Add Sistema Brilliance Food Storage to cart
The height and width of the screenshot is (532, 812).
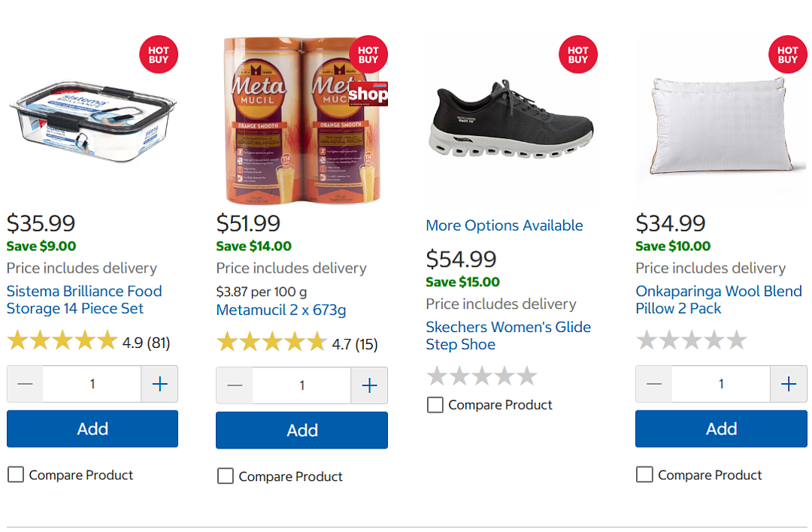92,429
